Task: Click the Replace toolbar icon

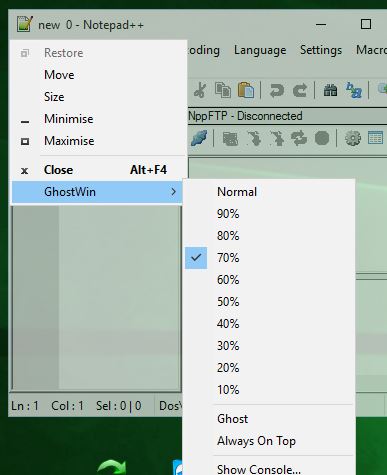Action: pos(354,90)
